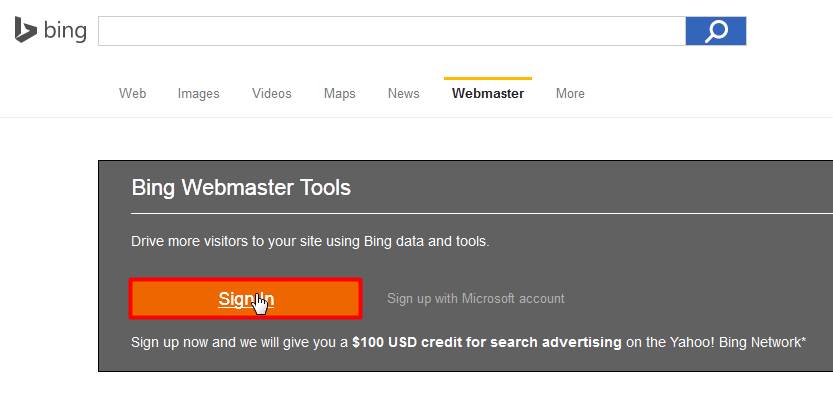Image resolution: width=833 pixels, height=401 pixels.
Task: Click the magnifying glass search button
Action: click(x=716, y=31)
